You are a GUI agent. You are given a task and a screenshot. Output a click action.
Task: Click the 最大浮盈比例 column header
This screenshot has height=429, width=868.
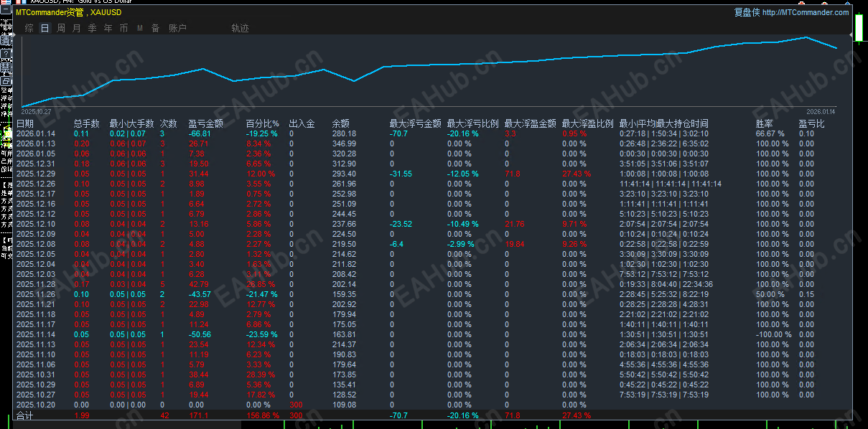coord(588,123)
